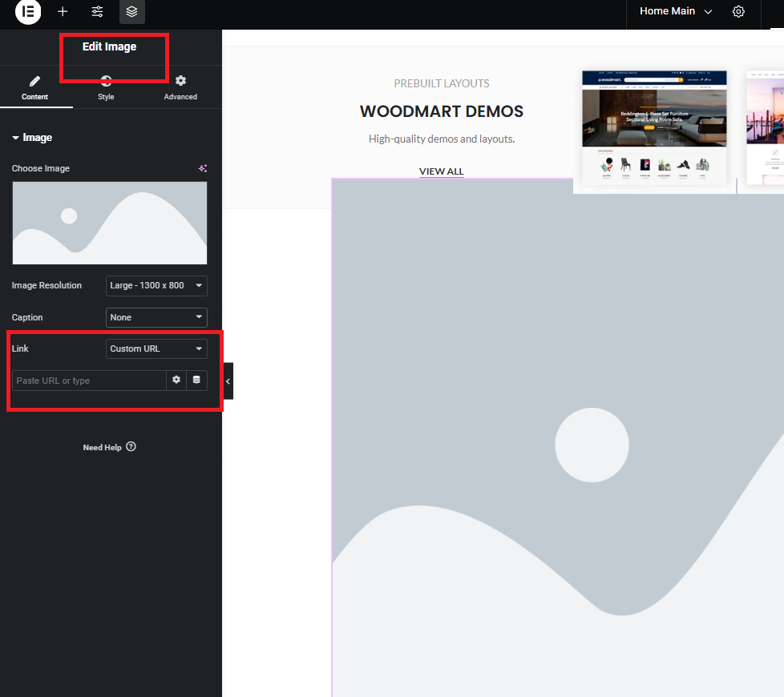
Task: Select the large image placeholder widget on canvas
Action: click(557, 437)
